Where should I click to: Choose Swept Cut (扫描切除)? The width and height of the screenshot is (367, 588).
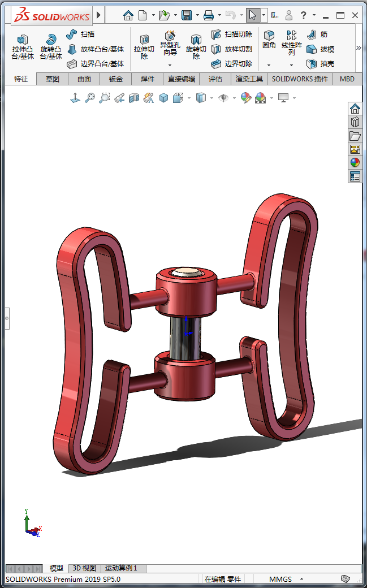pyautogui.click(x=231, y=34)
